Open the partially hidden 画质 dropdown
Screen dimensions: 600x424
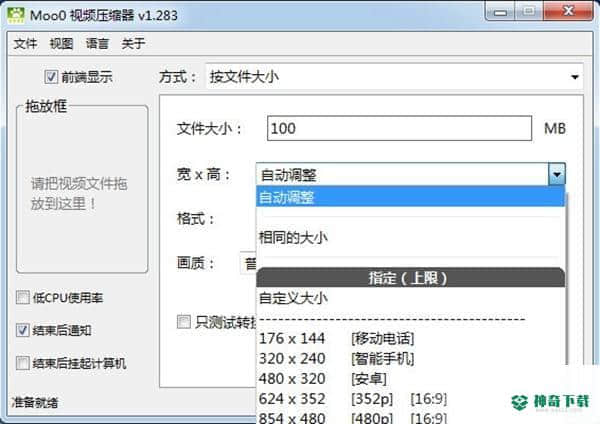[248, 263]
